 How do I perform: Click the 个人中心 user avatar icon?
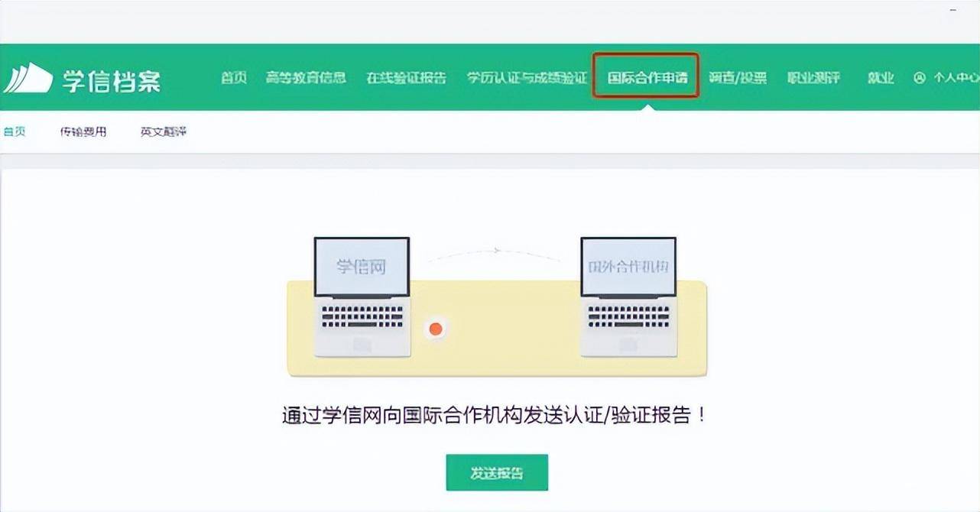[920, 78]
